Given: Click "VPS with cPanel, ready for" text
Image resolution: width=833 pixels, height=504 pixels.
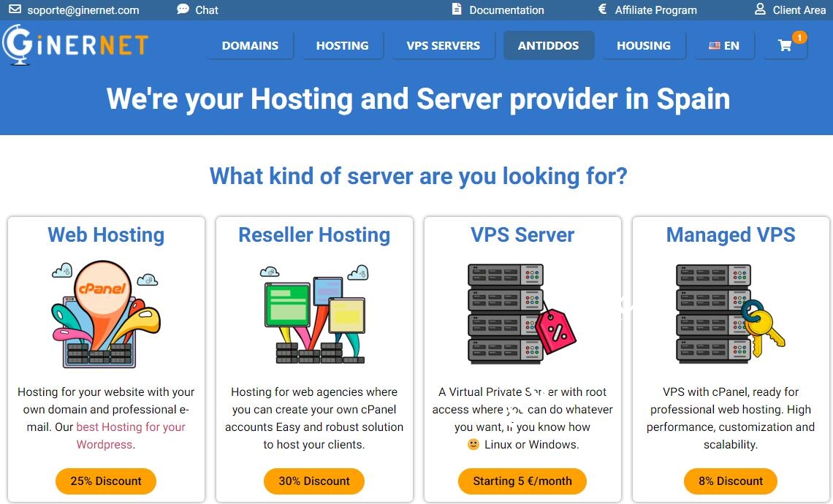Looking at the screenshot, I should click(731, 392).
